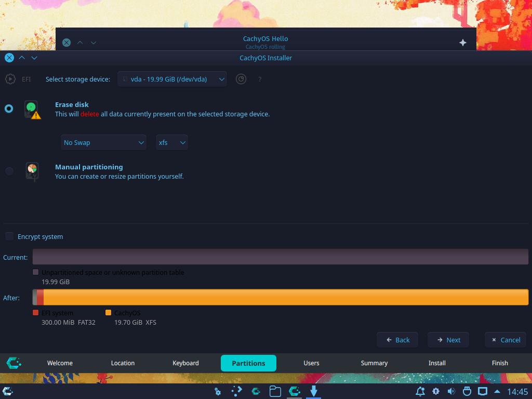Click the dots-and-arrow icon in the taskbar
The height and width of the screenshot is (399, 532).
[x=237, y=392]
